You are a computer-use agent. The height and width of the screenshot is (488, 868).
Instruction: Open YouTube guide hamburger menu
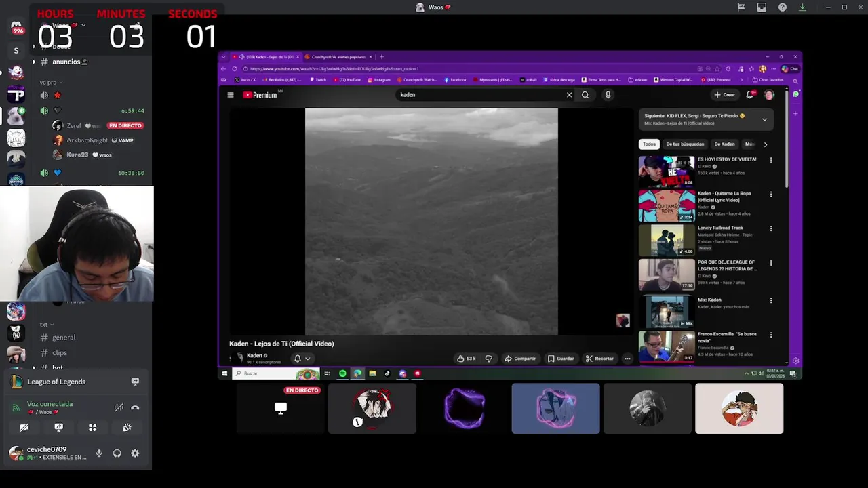(x=231, y=95)
